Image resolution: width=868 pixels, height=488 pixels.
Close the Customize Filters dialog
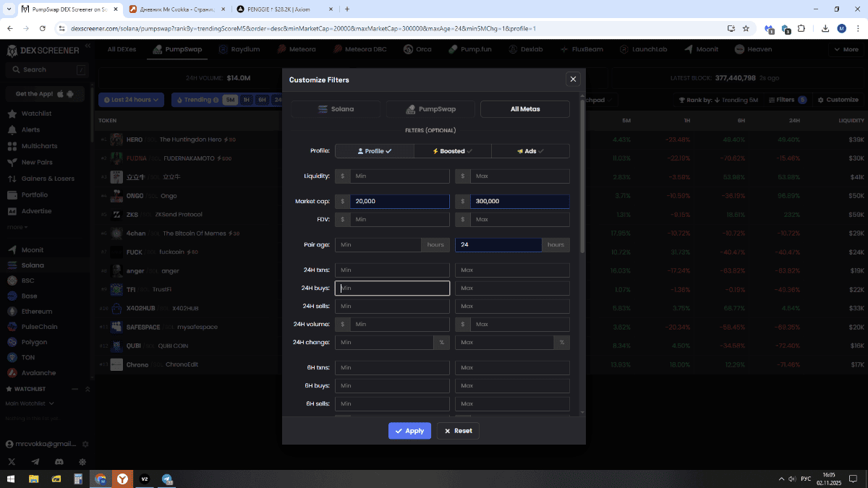573,80
